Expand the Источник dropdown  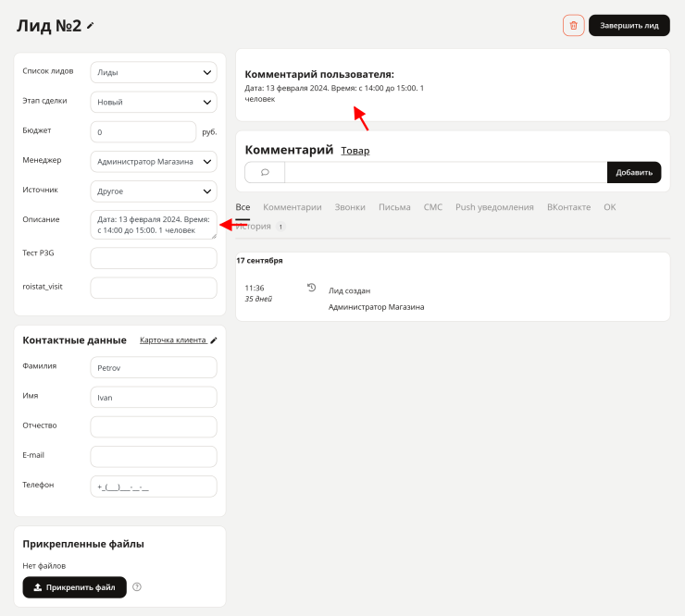pos(154,191)
